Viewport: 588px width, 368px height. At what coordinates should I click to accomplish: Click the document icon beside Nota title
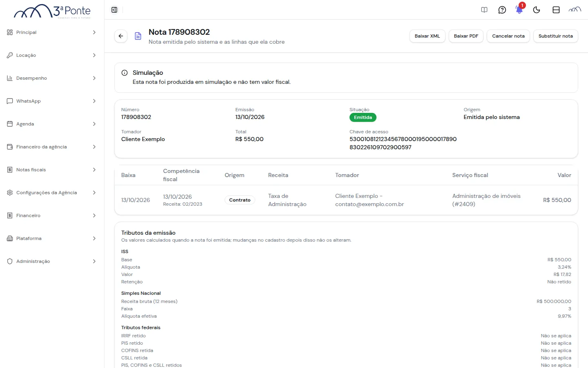tap(138, 36)
